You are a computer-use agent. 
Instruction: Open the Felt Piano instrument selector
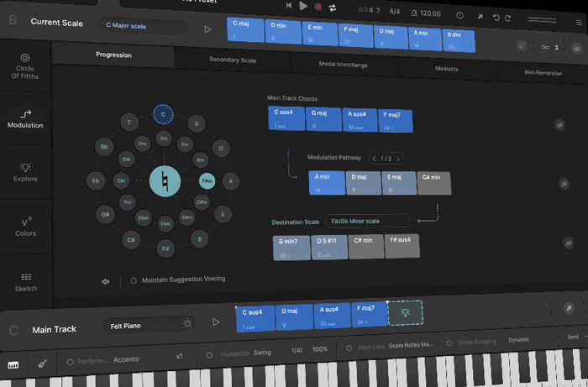tap(149, 325)
